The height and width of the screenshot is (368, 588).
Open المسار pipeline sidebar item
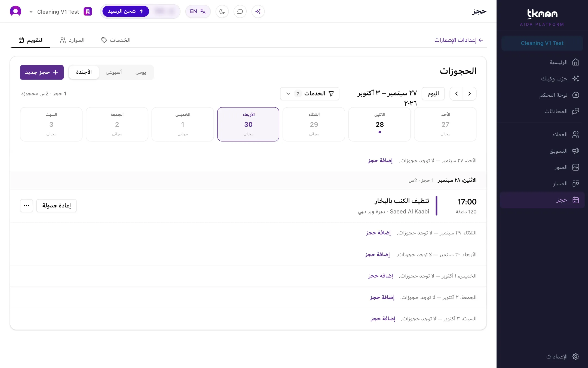(x=542, y=183)
